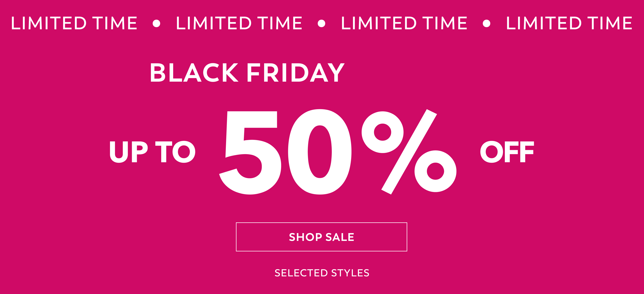Viewport: 644px width, 294px height.
Task: Click the rightmost LIMITED TIME text
Action: tap(569, 23)
